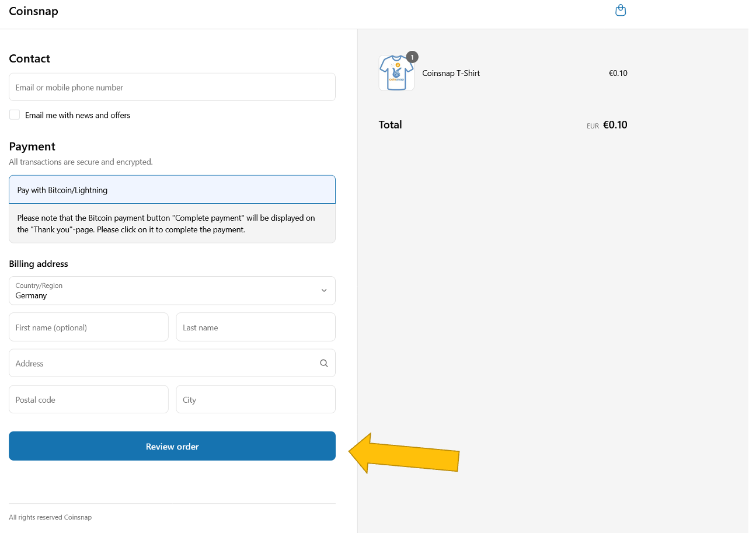This screenshot has height=533, width=756.
Task: Click the bold total amount €0.10
Action: 615,124
